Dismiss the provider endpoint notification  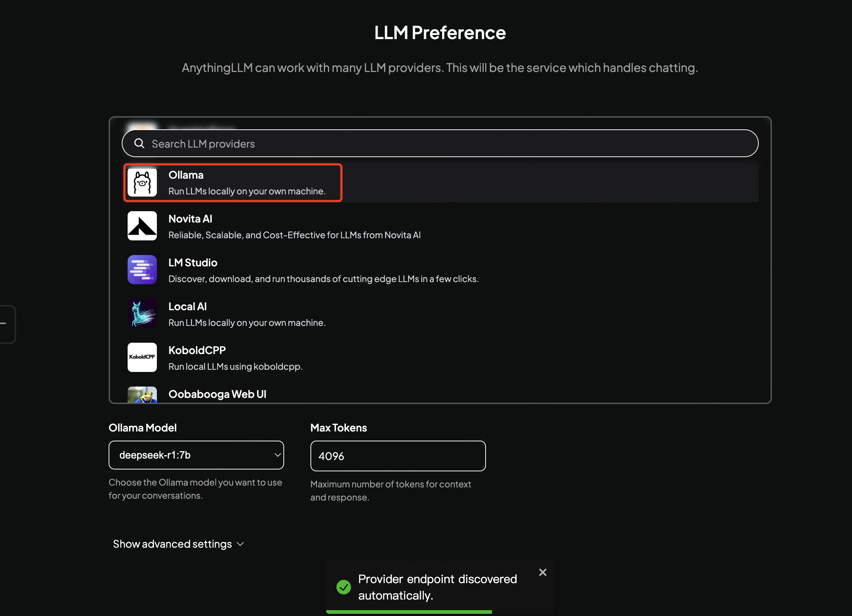(542, 573)
